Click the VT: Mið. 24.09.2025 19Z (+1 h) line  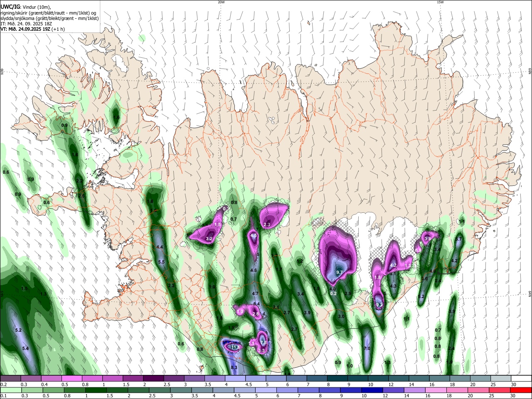click(32, 29)
